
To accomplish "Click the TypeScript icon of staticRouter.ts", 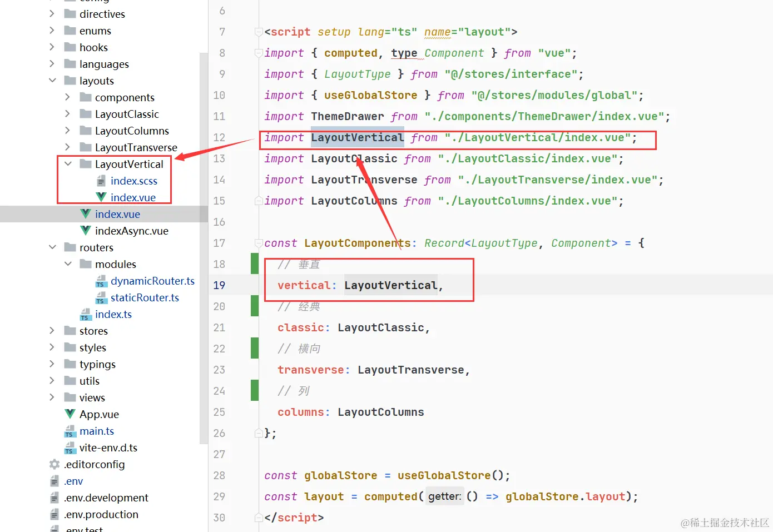I will click(x=101, y=297).
